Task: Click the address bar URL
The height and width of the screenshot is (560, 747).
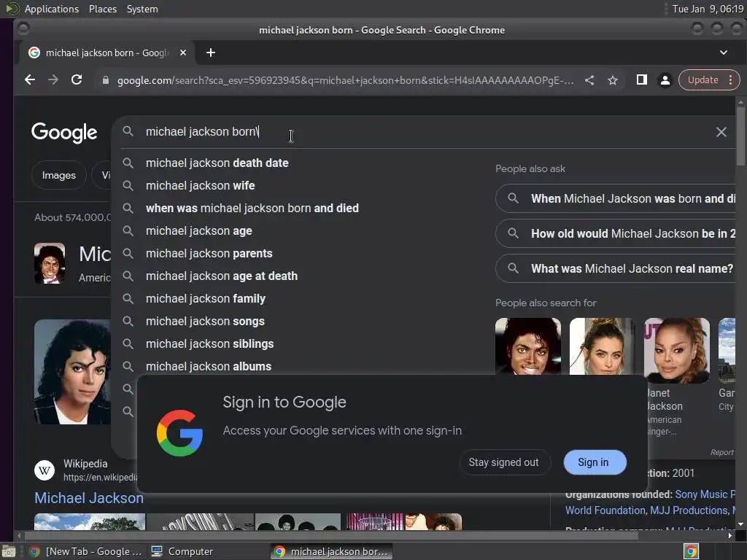Action: point(345,80)
